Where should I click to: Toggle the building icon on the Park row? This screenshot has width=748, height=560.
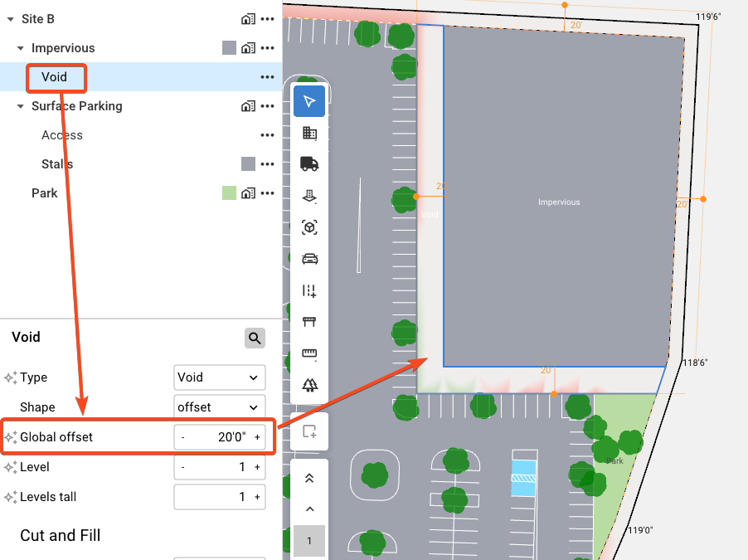tap(247, 193)
